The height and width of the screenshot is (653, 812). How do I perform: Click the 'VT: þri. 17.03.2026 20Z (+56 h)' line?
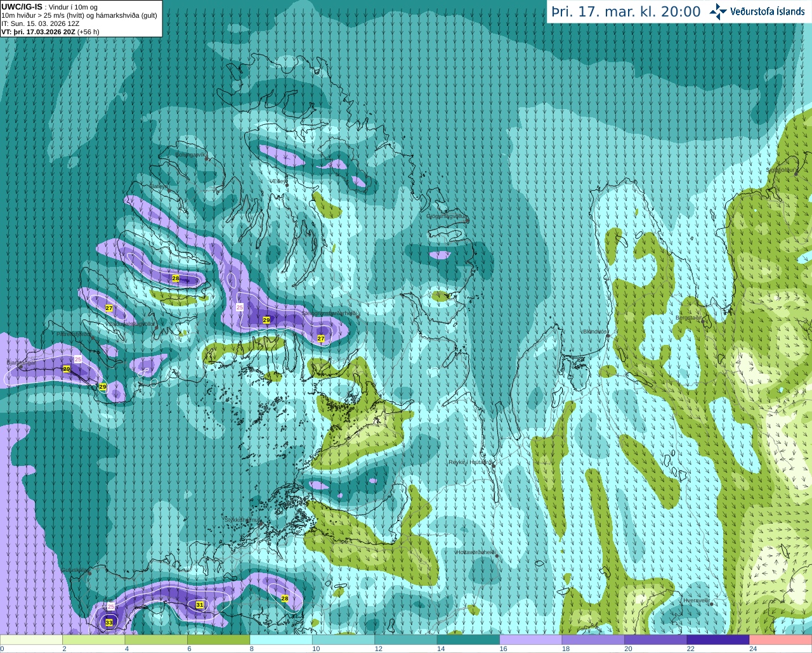point(50,32)
